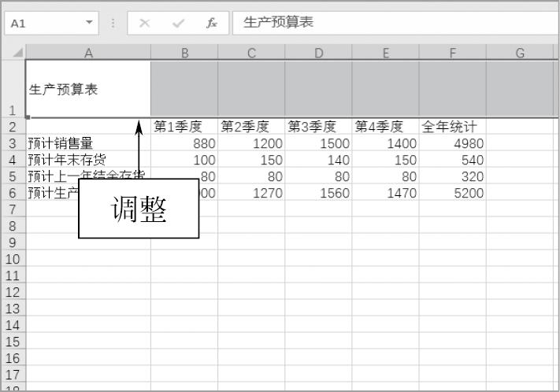Click the Name Box showing A1

pos(51,23)
